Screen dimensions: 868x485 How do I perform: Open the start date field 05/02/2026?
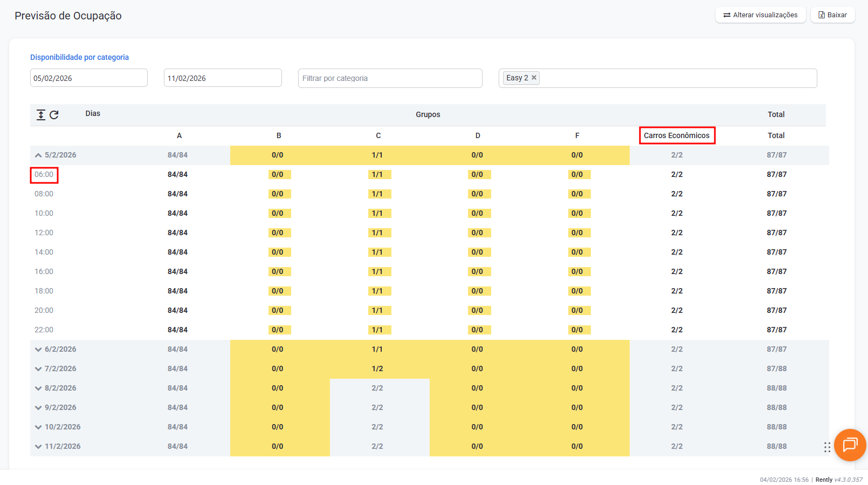click(x=88, y=78)
